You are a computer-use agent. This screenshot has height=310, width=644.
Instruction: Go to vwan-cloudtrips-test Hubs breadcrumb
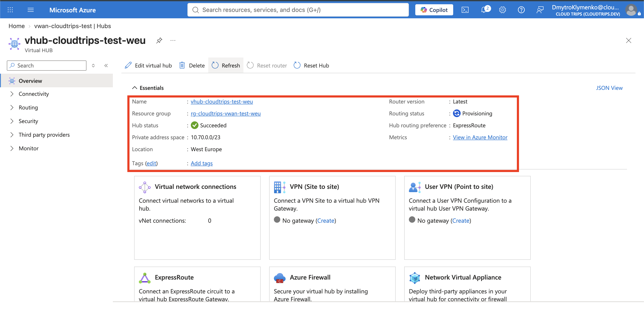click(72, 26)
